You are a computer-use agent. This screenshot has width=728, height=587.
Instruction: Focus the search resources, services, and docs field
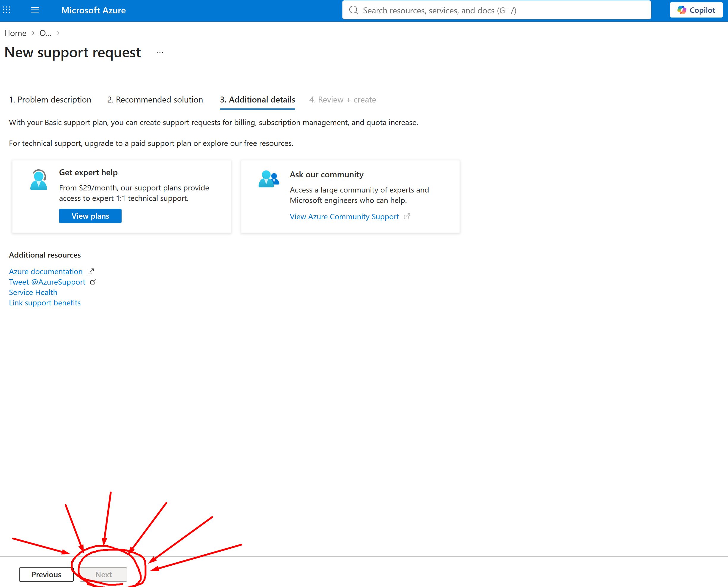497,10
